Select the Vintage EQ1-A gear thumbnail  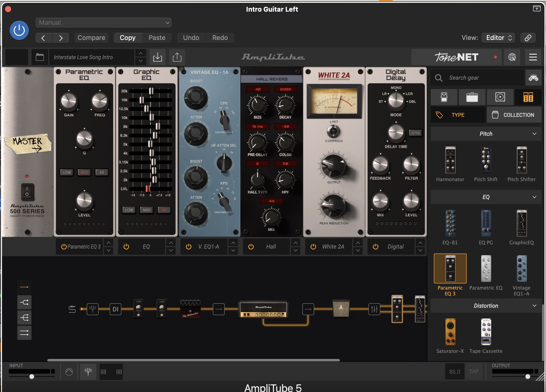point(521,269)
